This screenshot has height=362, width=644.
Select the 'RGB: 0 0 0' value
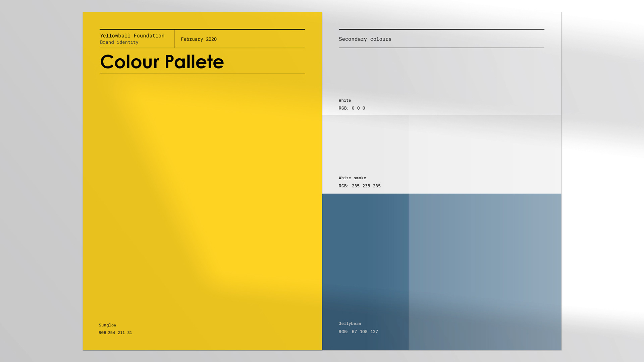point(352,108)
